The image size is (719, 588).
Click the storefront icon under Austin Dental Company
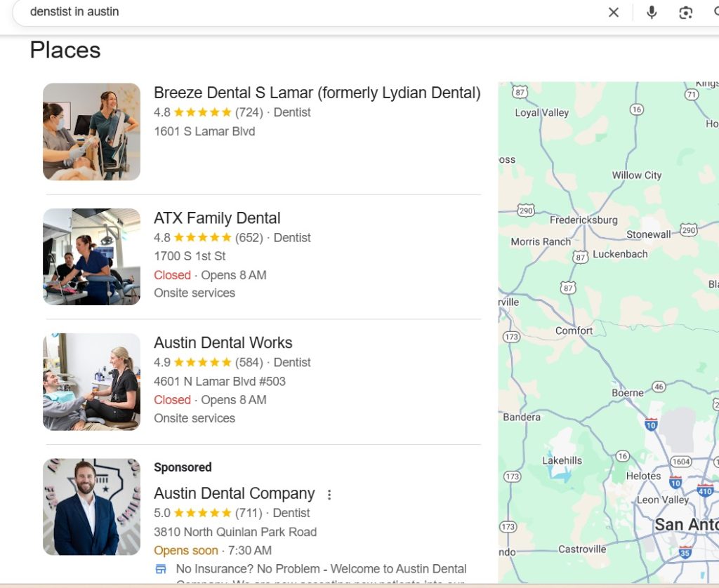tap(161, 569)
